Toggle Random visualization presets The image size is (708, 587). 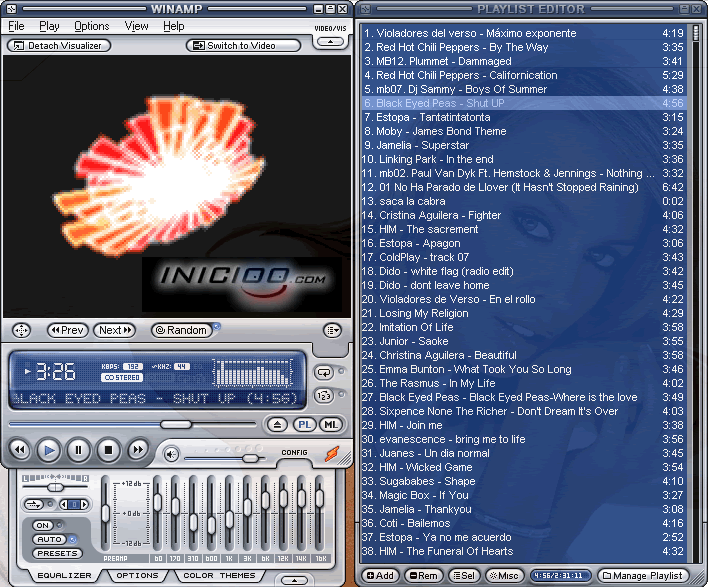[181, 331]
